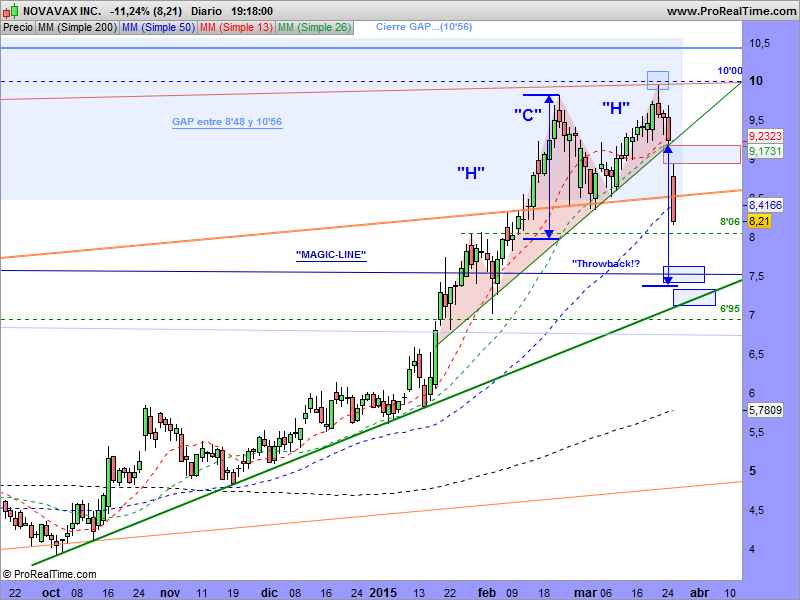This screenshot has width=800, height=600.
Task: Open the MM (Simple 50) indicator label
Action: 158,27
